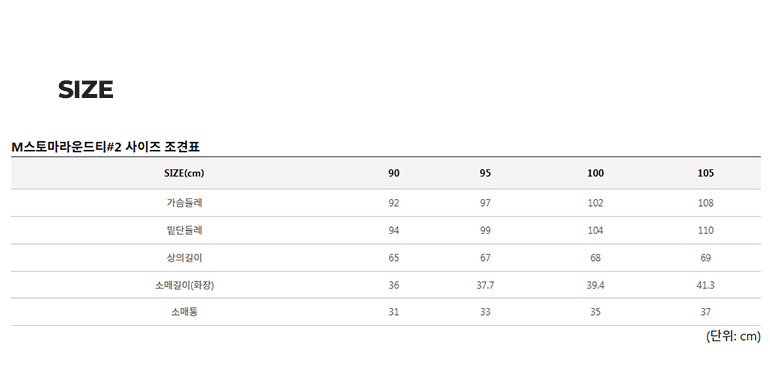This screenshot has height=387, width=770.
Task: Click the 소매길이(화장) row label
Action: pyautogui.click(x=185, y=285)
